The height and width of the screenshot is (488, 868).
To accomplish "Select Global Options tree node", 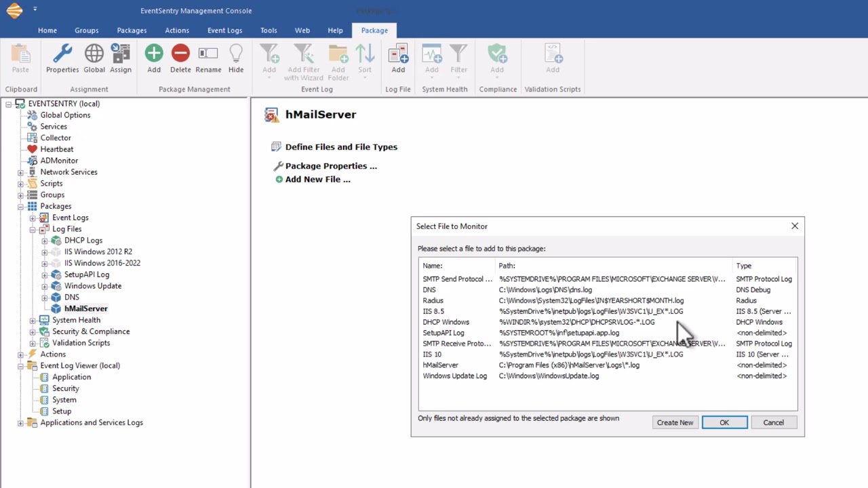I will click(65, 115).
